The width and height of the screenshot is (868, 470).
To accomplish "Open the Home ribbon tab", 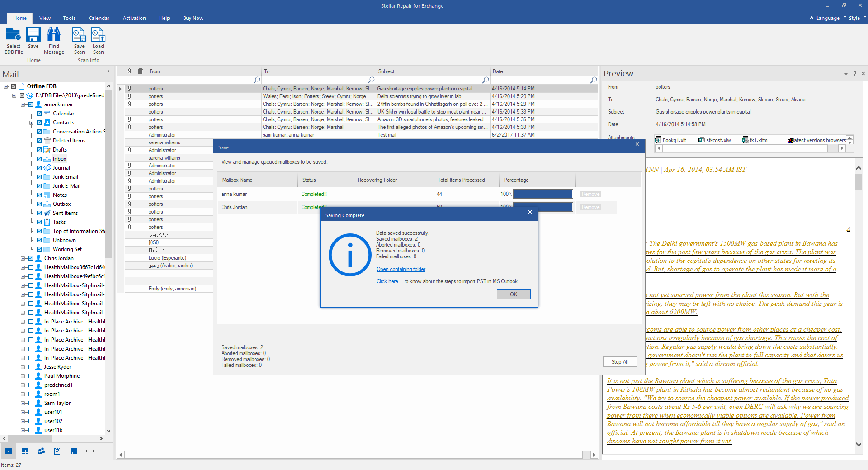I will pos(20,18).
